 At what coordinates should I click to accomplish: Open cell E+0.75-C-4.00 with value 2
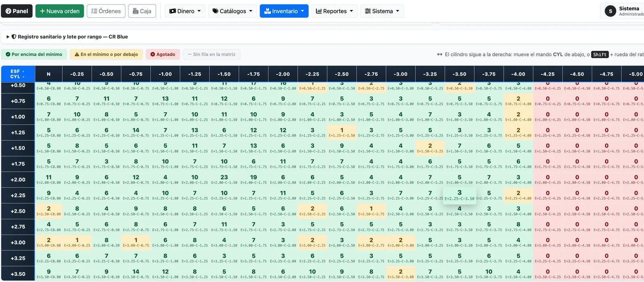[x=518, y=101]
